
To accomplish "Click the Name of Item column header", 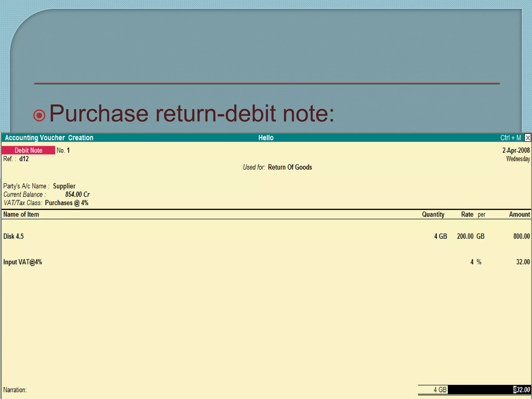I will (x=21, y=214).
